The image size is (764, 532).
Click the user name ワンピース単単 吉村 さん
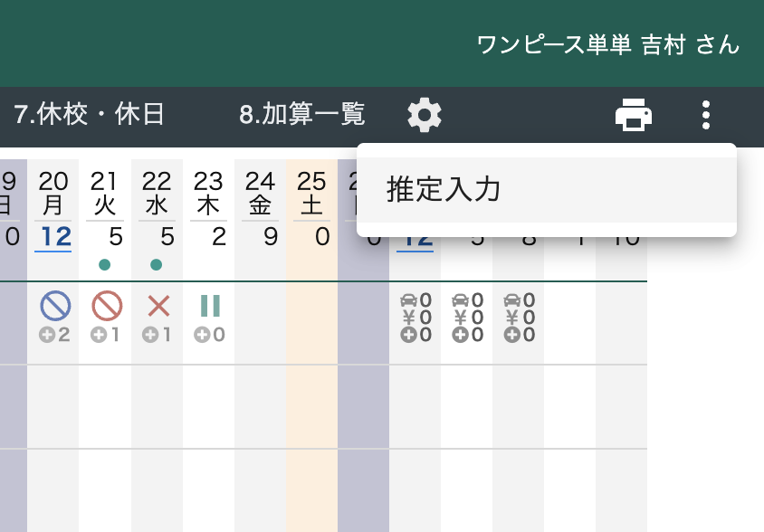607,44
